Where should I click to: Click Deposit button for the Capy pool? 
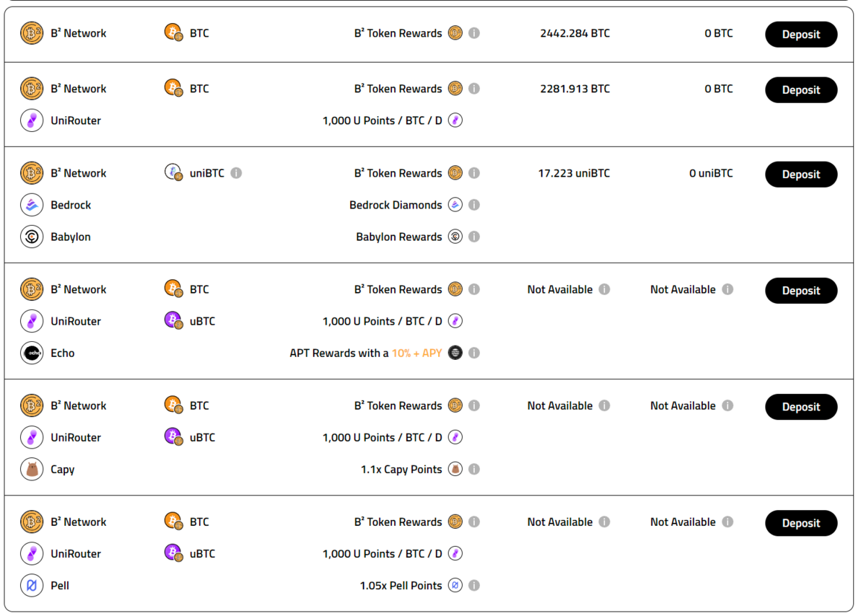pyautogui.click(x=801, y=406)
